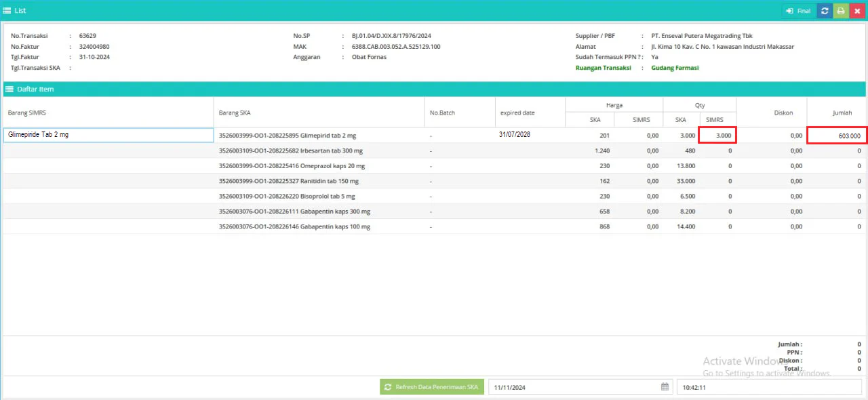The height and width of the screenshot is (400, 868).
Task: Select the Omeprazol kaps 20 mg row
Action: point(434,165)
